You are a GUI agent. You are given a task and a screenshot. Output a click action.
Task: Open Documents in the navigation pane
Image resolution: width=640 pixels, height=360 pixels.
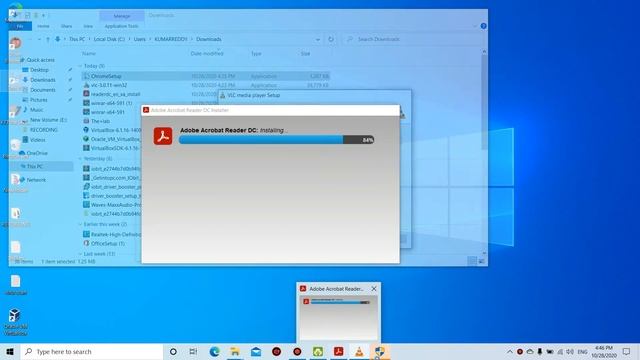coord(42,90)
